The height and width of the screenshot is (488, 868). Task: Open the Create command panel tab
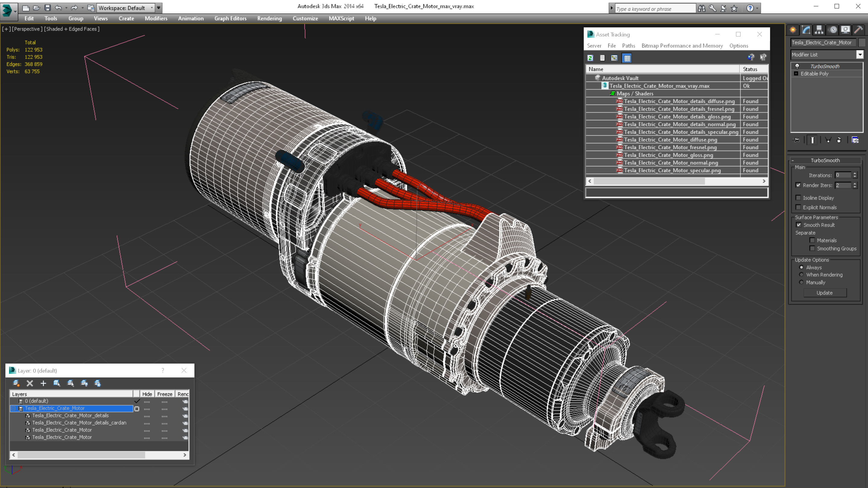point(793,30)
